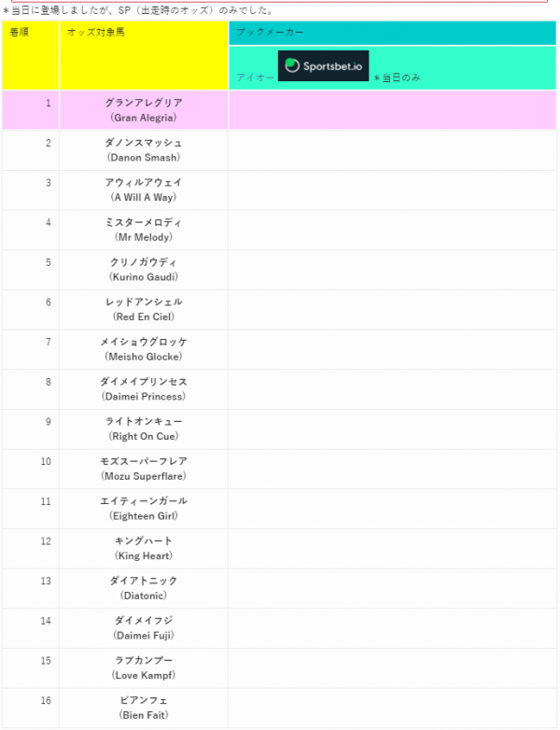The image size is (560, 730).
Task: Click the アウィルアウェイ (A Will A Way) entry
Action: click(144, 190)
